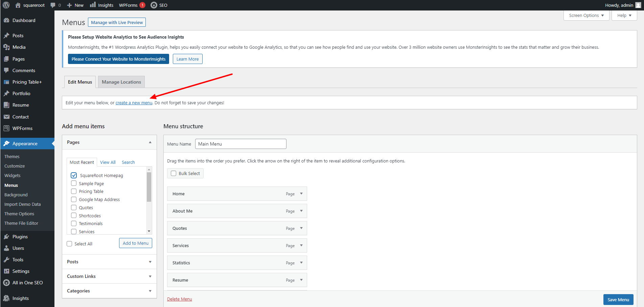Click the Dashboard icon in sidebar
The image size is (644, 307).
[x=6, y=20]
